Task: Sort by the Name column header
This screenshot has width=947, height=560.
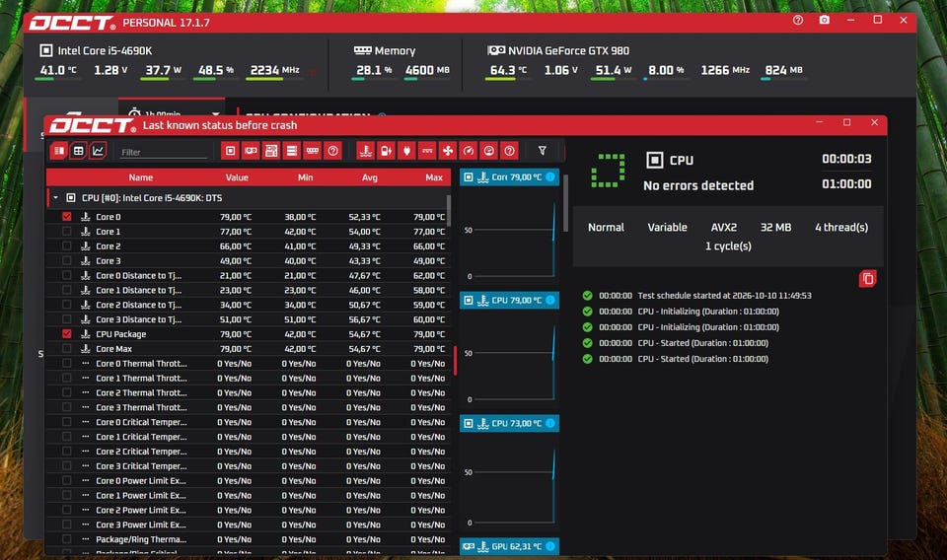Action: pos(141,177)
